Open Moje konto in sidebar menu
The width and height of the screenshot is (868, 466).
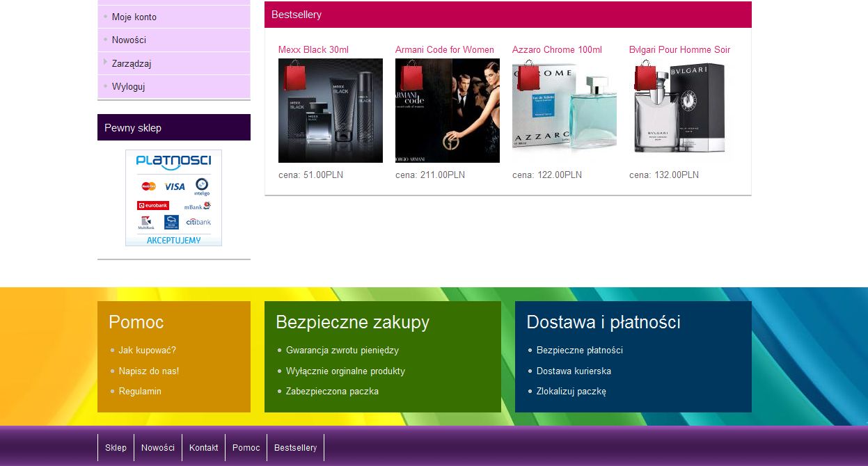pyautogui.click(x=134, y=17)
